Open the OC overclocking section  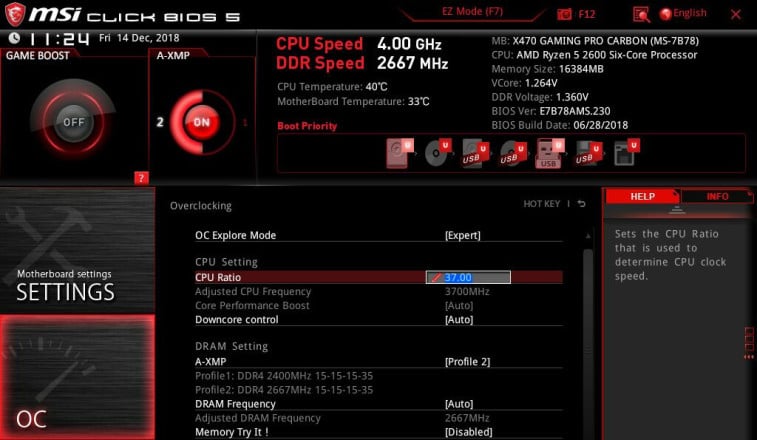[77, 377]
